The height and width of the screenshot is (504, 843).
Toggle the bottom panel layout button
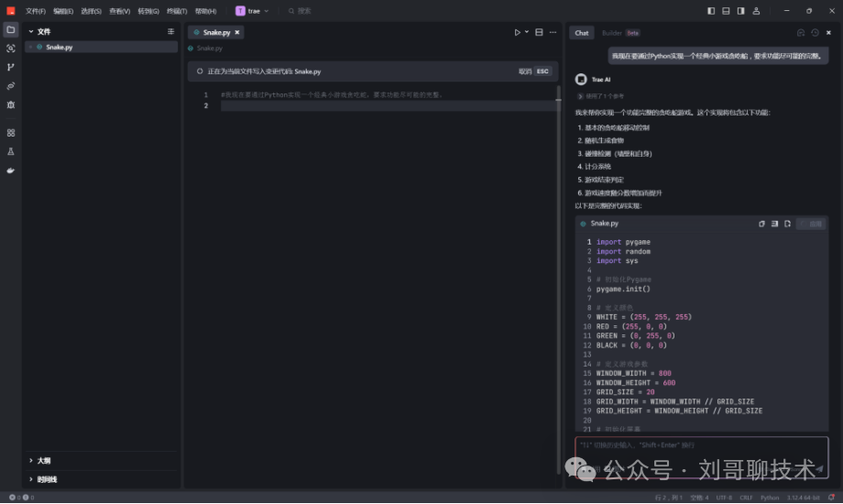(x=726, y=11)
